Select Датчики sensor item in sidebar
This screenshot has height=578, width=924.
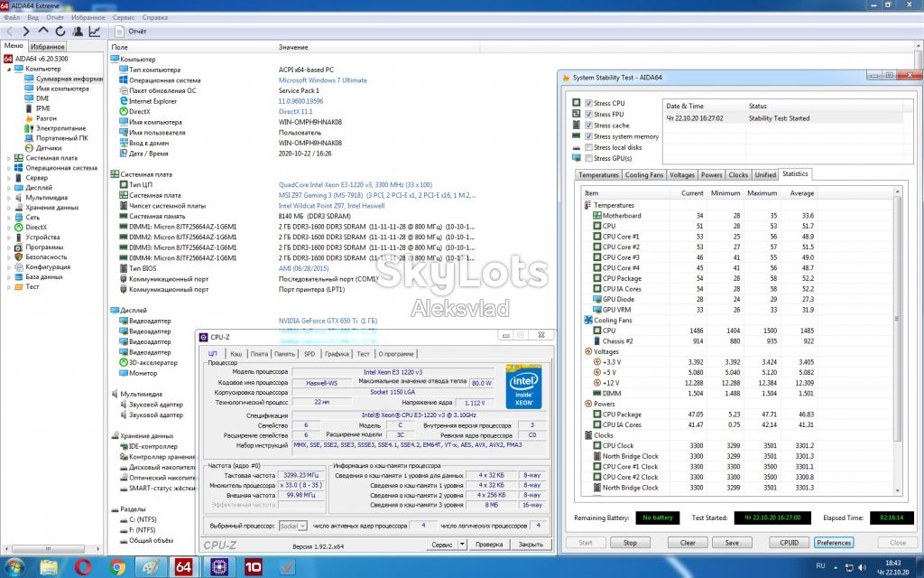pos(49,148)
